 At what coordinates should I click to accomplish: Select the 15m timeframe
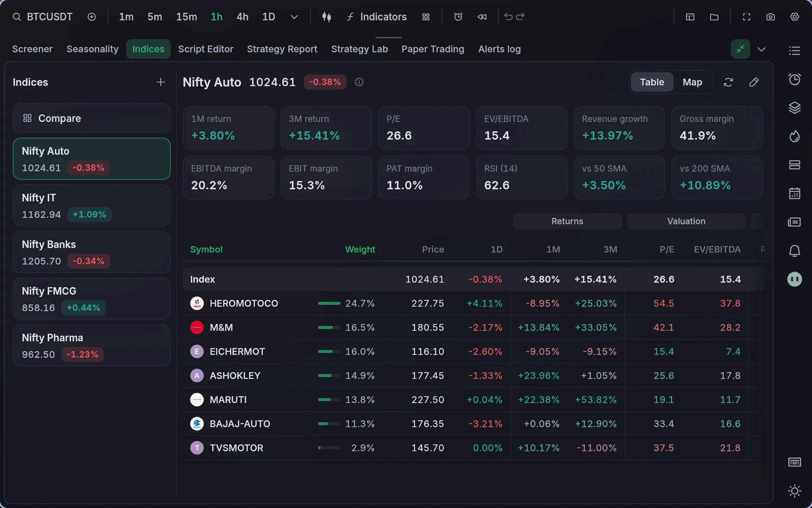click(x=187, y=17)
